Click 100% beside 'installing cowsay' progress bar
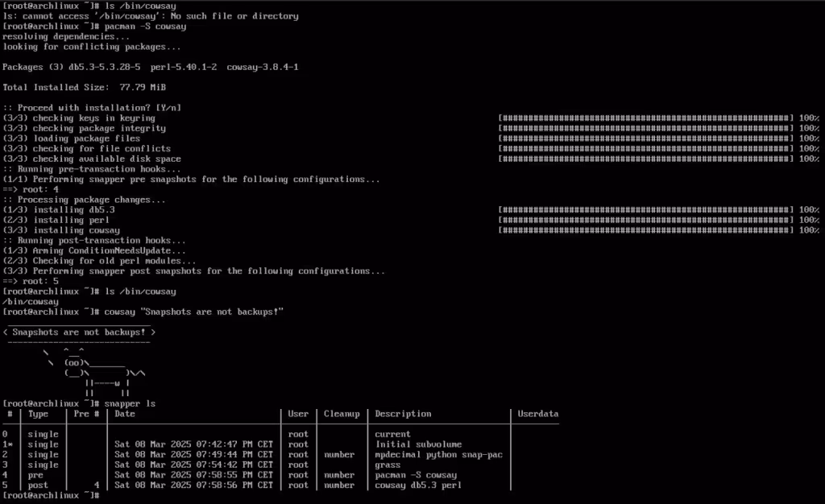 point(809,230)
